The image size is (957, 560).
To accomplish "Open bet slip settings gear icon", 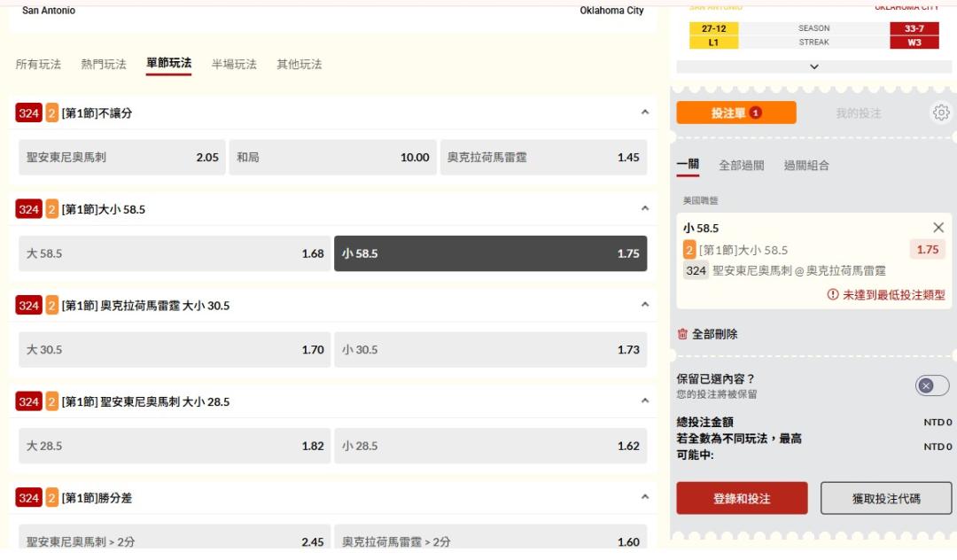I will coord(940,113).
